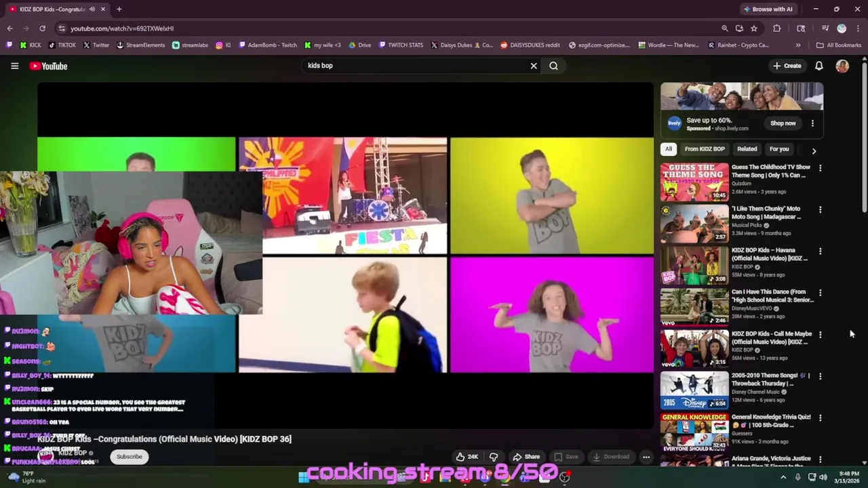Screen dimensions: 868x488
Task: Open the Drive bookmark
Action: click(x=359, y=45)
